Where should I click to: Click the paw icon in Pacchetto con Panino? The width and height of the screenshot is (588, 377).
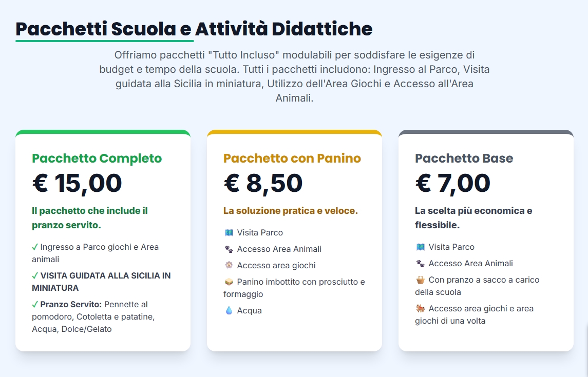pos(229,249)
